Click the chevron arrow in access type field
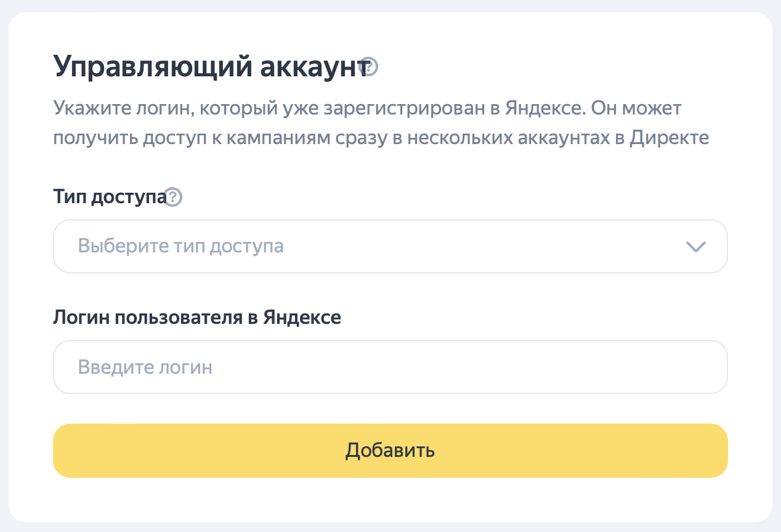Viewport: 781px width, 532px height. coord(695,246)
